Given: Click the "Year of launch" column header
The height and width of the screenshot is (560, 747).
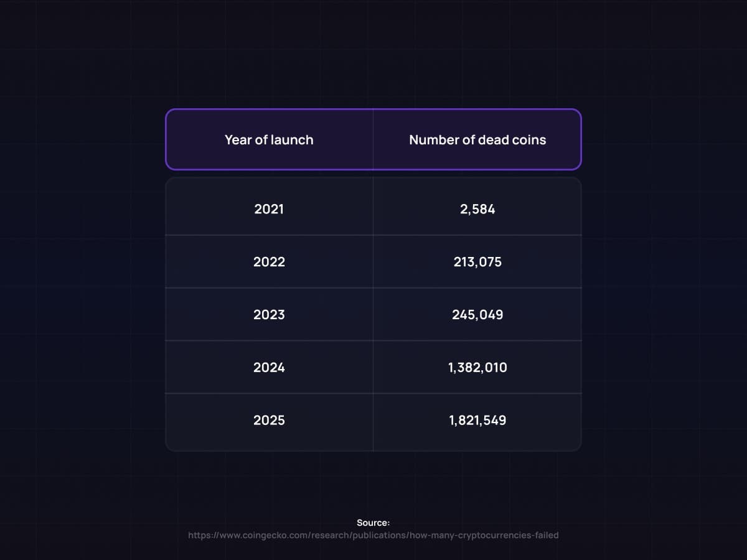Looking at the screenshot, I should 269,140.
